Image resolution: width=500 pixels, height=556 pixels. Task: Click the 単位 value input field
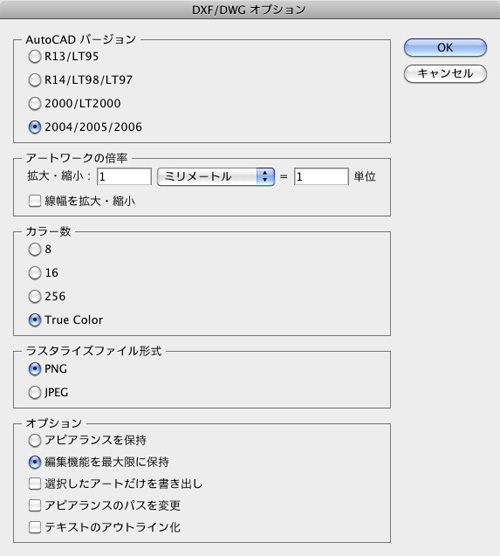pyautogui.click(x=321, y=177)
